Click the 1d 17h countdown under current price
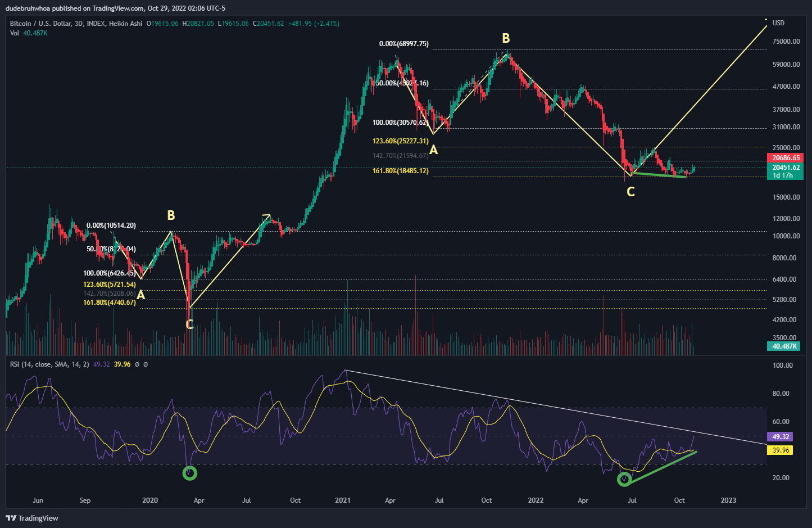This screenshot has width=812, height=528. (783, 176)
